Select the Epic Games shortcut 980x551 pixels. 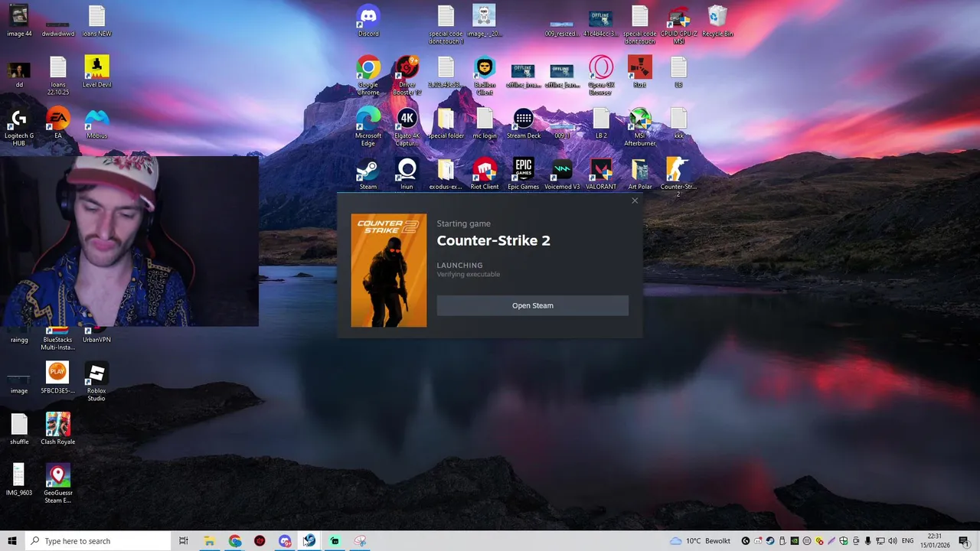(524, 174)
